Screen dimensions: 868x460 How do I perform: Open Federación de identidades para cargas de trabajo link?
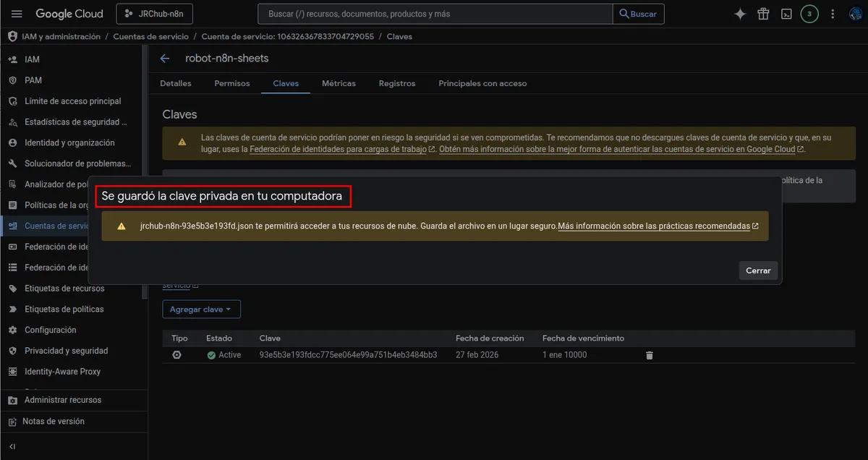pyautogui.click(x=342, y=150)
